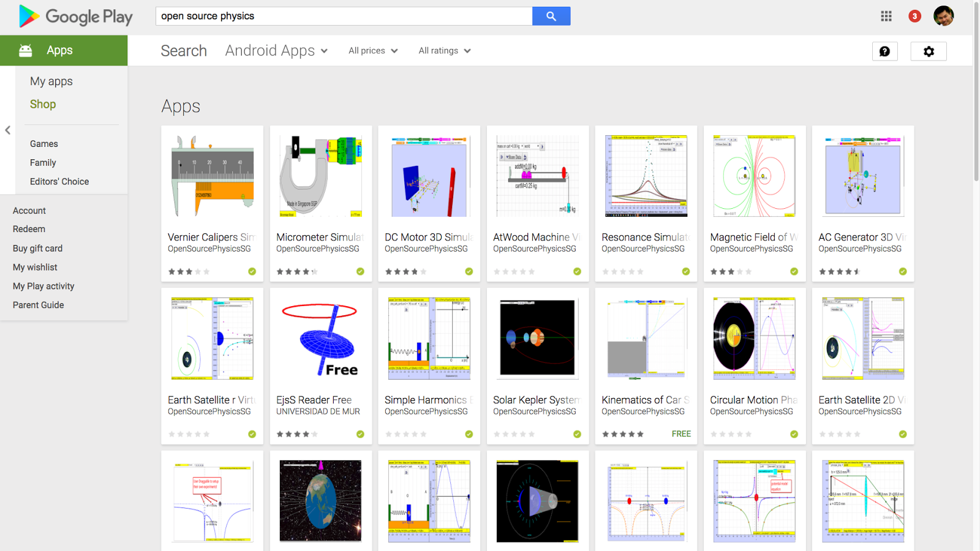The width and height of the screenshot is (980, 551).
Task: Open notifications badge showing 3
Action: (914, 17)
